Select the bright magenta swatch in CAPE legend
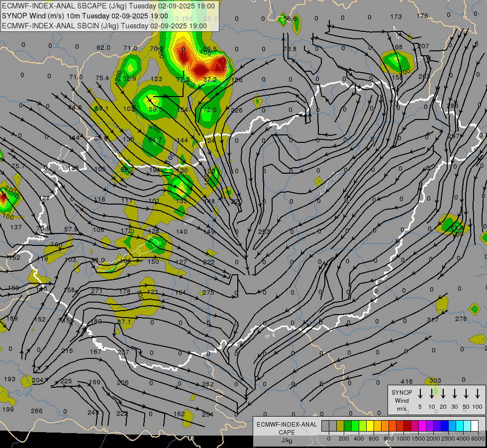Image resolution: width=487 pixels, height=448 pixels. (422, 426)
